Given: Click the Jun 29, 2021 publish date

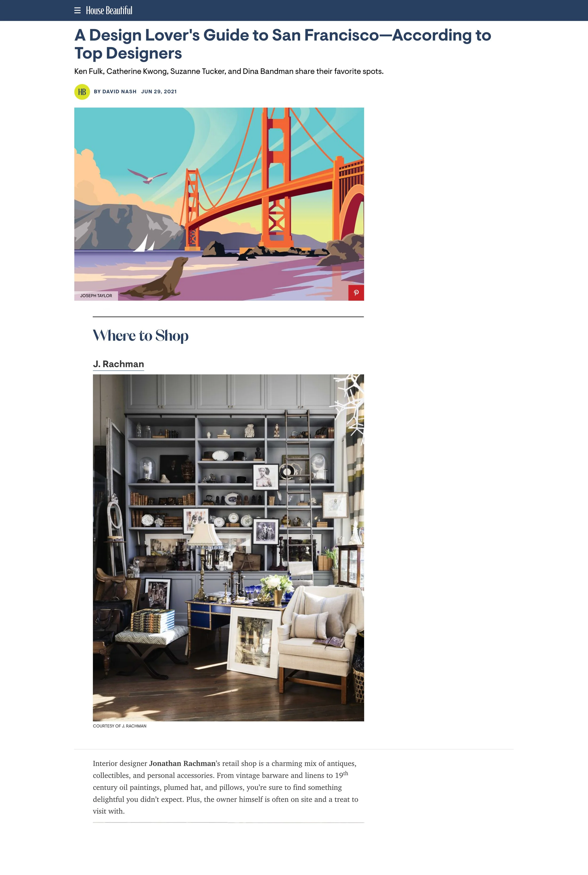Looking at the screenshot, I should (159, 92).
